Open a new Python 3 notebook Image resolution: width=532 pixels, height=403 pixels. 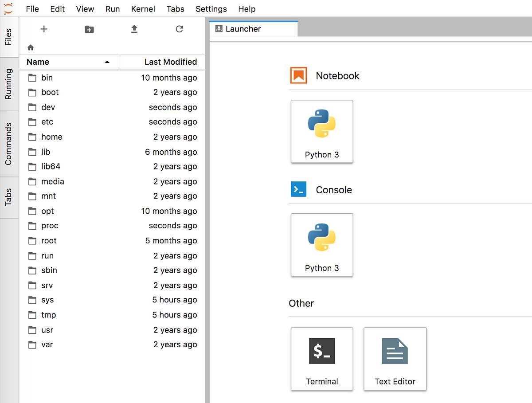[322, 131]
